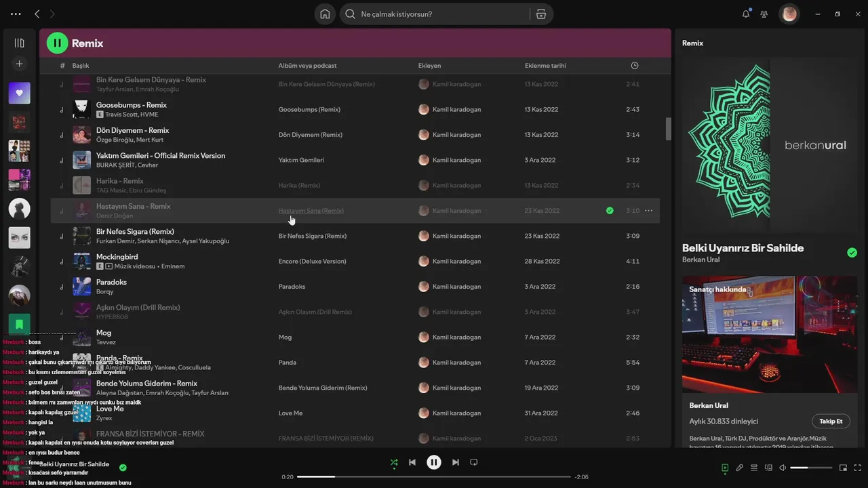Open the Deniz Doğan artist link
Image resolution: width=868 pixels, height=488 pixels.
tap(114, 216)
